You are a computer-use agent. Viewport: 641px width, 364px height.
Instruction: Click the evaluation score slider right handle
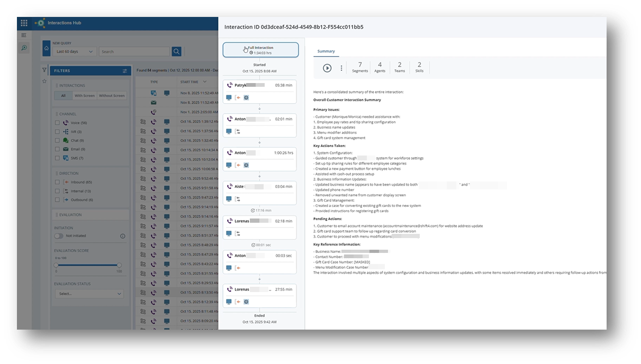pyautogui.click(x=119, y=265)
